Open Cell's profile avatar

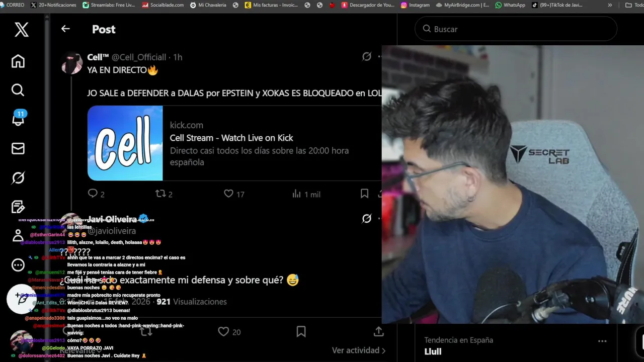click(71, 63)
